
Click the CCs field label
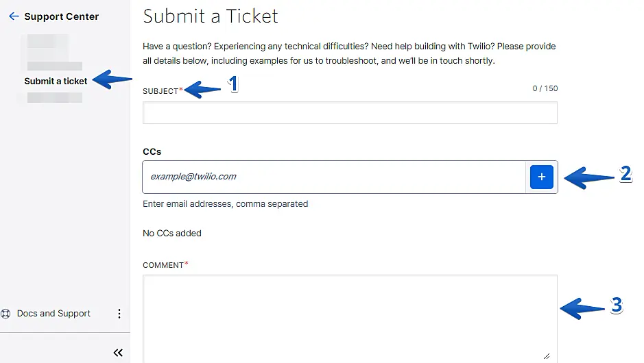point(152,151)
